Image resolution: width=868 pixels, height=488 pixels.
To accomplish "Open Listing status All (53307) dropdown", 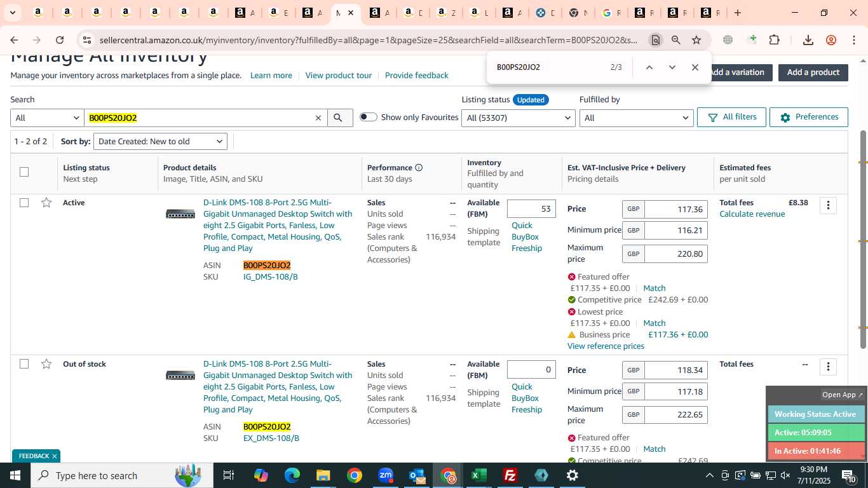I will coord(519,118).
